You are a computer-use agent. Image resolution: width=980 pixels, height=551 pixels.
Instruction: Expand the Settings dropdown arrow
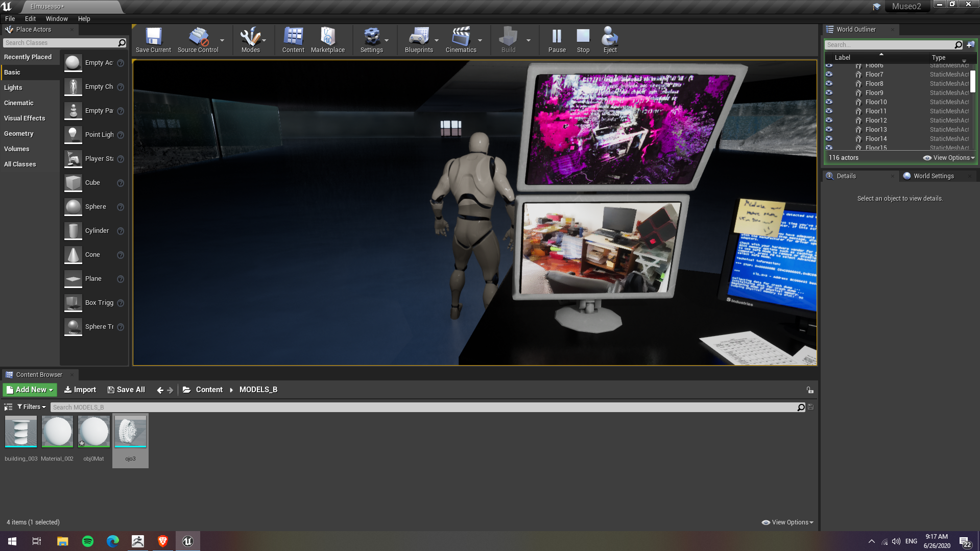387,40
